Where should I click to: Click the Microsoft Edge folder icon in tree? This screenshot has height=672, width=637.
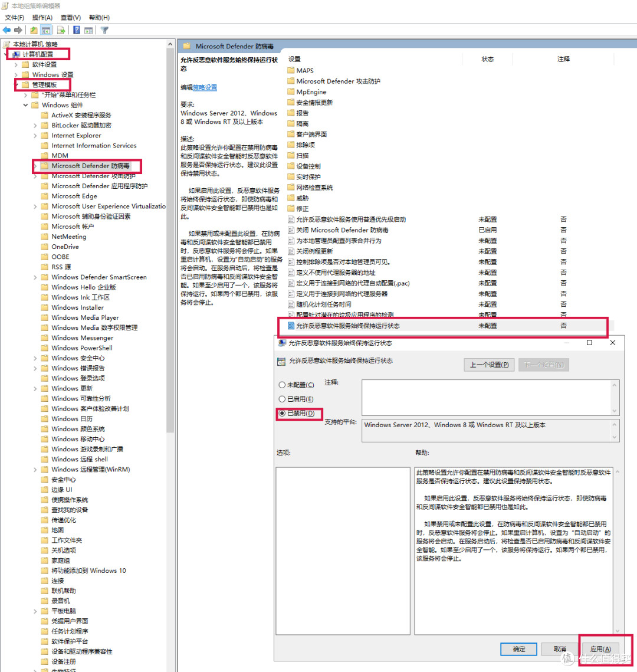point(45,196)
